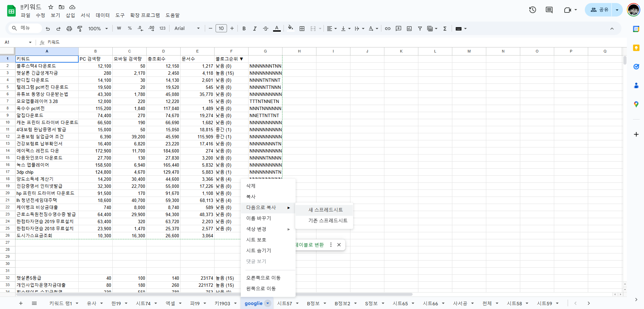Open the googlie tab dropdown arrow
This screenshot has height=309, width=644.
268,303
